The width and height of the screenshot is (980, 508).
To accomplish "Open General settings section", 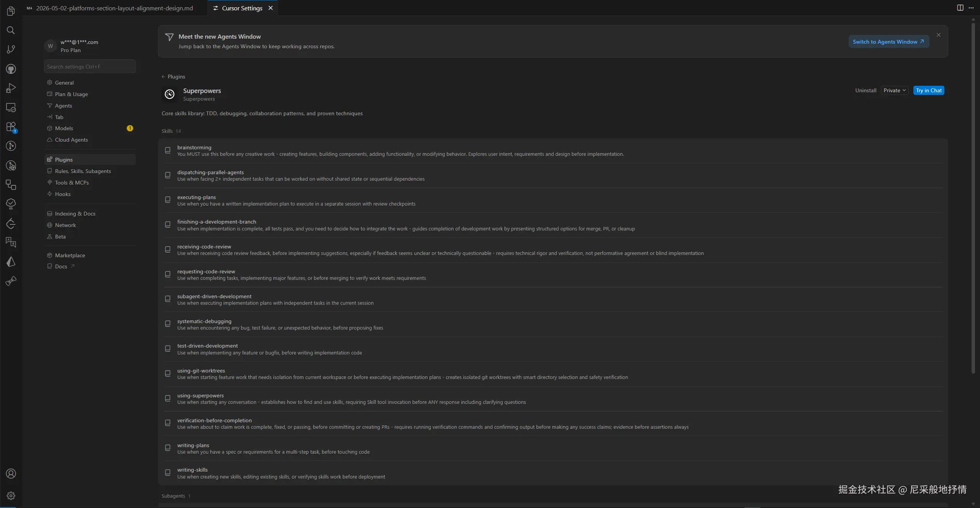I will 90,83.
